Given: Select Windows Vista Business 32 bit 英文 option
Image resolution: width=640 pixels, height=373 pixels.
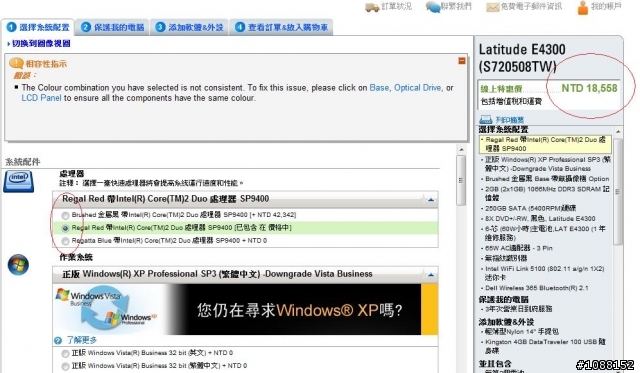Looking at the screenshot, I should [x=65, y=353].
